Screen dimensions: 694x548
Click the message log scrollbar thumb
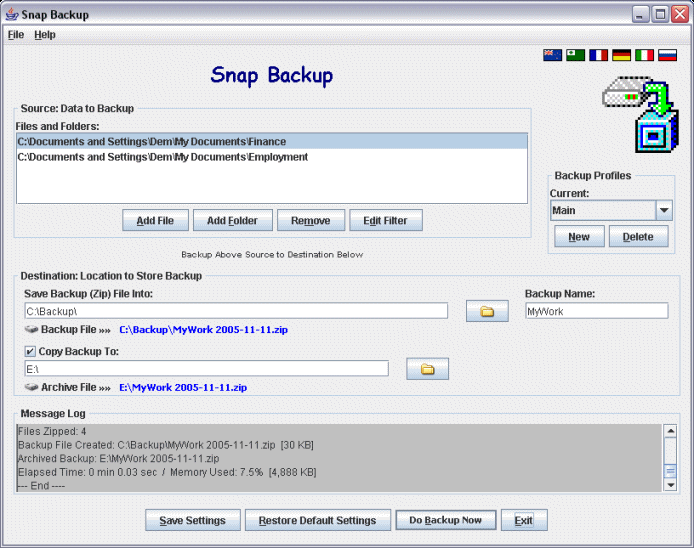click(671, 471)
